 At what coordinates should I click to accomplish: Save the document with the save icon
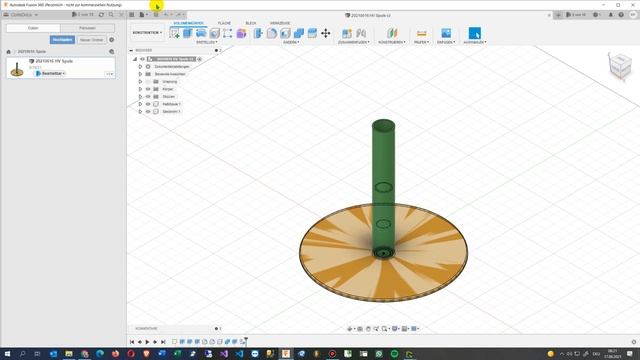pos(156,15)
